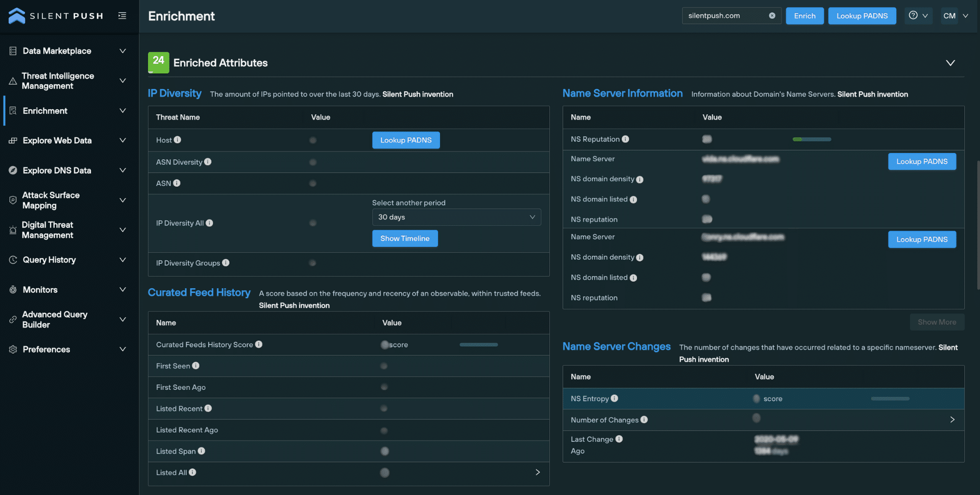Click the First Seen info icon
This screenshot has height=495, width=980.
coord(195,366)
